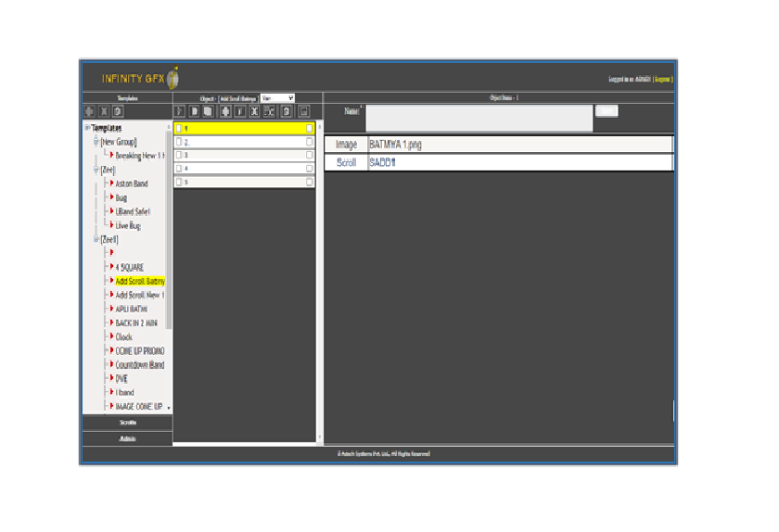Click the last icon in Object toolbar

(303, 111)
